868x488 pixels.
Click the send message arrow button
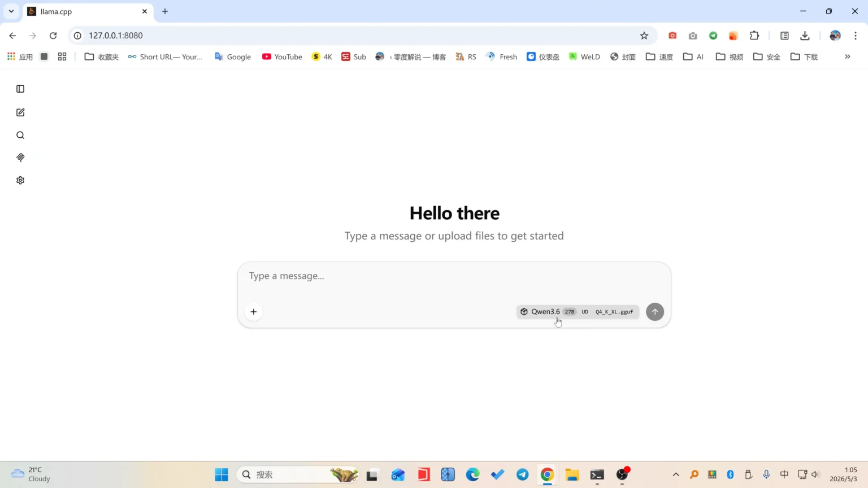[655, 312]
